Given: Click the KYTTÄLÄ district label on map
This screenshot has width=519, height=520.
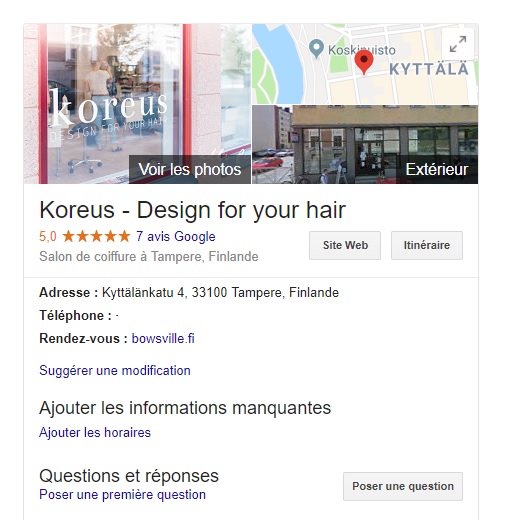Looking at the screenshot, I should (429, 69).
